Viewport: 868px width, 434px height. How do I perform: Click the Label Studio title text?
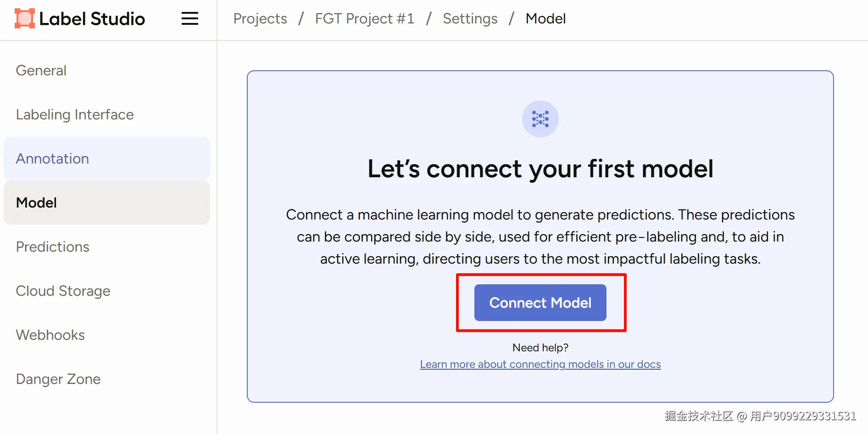click(x=92, y=19)
